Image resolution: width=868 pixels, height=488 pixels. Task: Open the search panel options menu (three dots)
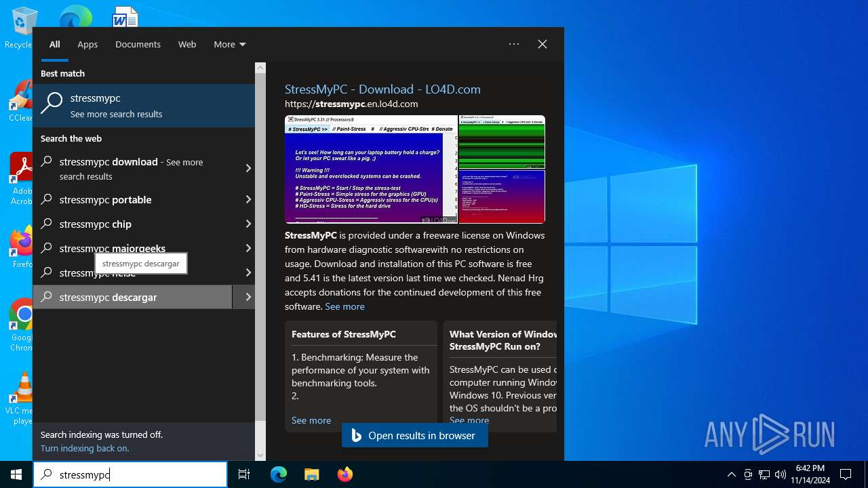pos(514,44)
